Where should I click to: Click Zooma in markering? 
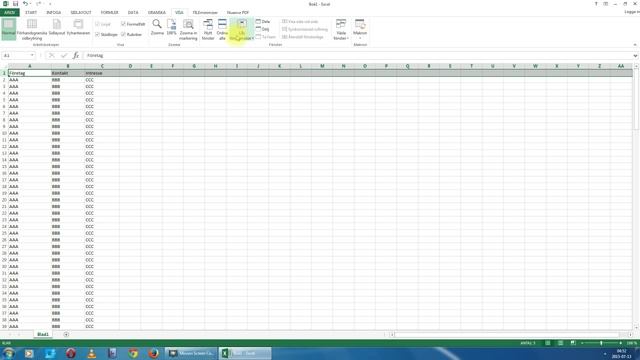(x=188, y=29)
